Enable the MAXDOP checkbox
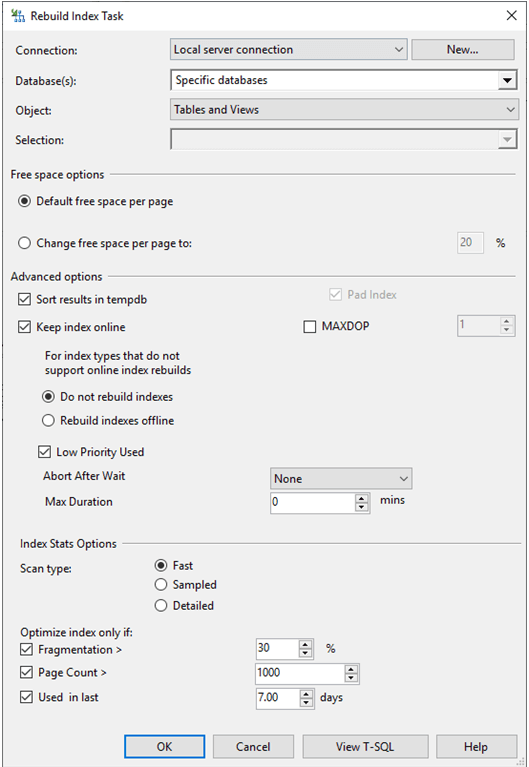Screen dimensions: 529x767 click(x=310, y=326)
